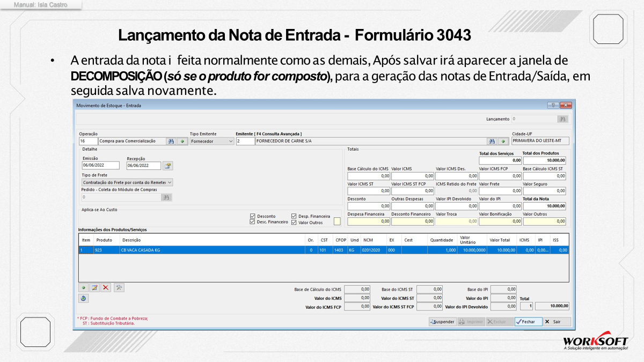Click the Emissão date field
Screen dimensions: 644x362
tap(101, 166)
